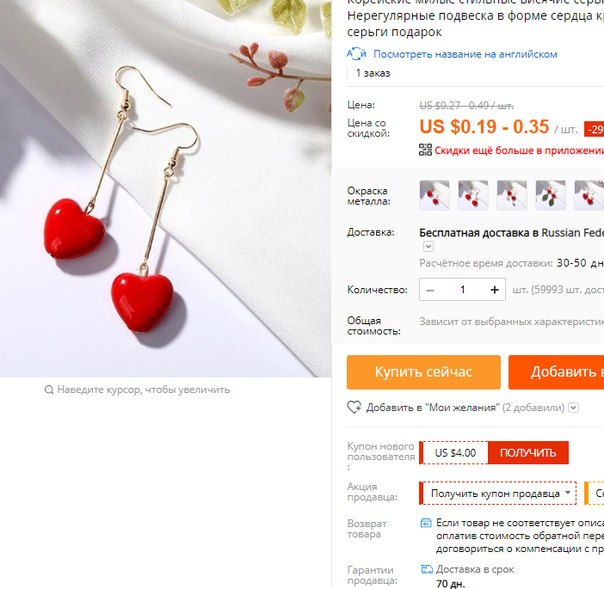Expand the delivery options dropdown arrow
Image resolution: width=604 pixels, height=589 pixels.
pyautogui.click(x=428, y=246)
